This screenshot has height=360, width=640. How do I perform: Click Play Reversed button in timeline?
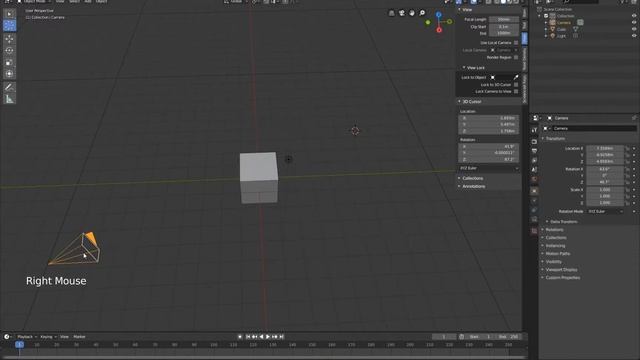point(261,337)
